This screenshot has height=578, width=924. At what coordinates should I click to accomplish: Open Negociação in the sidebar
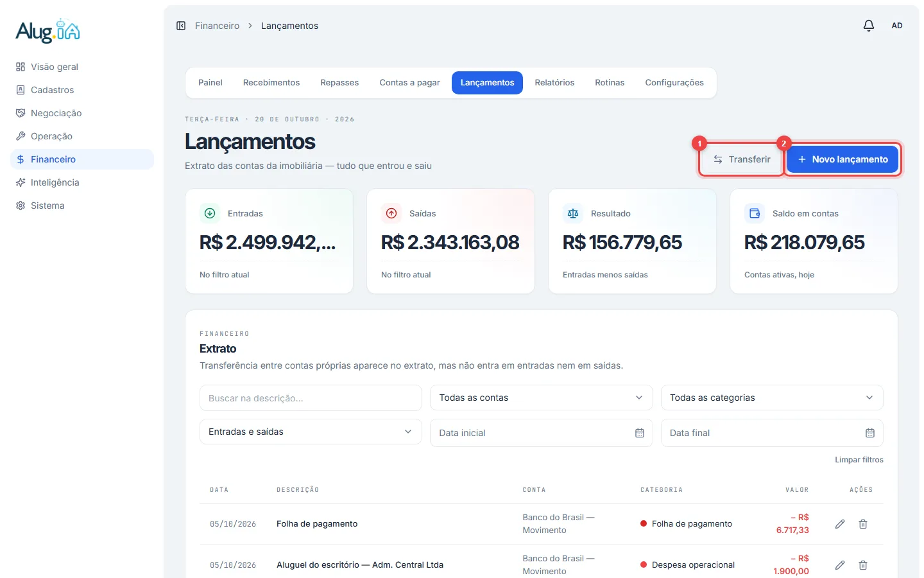82,113
